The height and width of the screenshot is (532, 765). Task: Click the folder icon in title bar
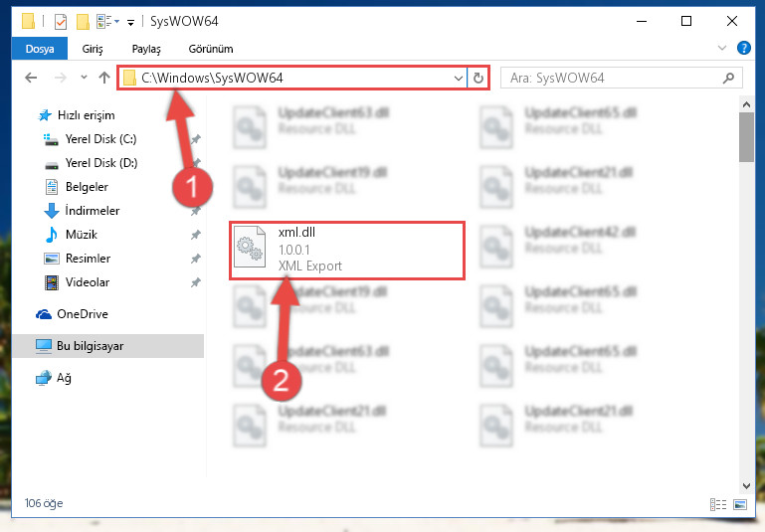coord(28,22)
